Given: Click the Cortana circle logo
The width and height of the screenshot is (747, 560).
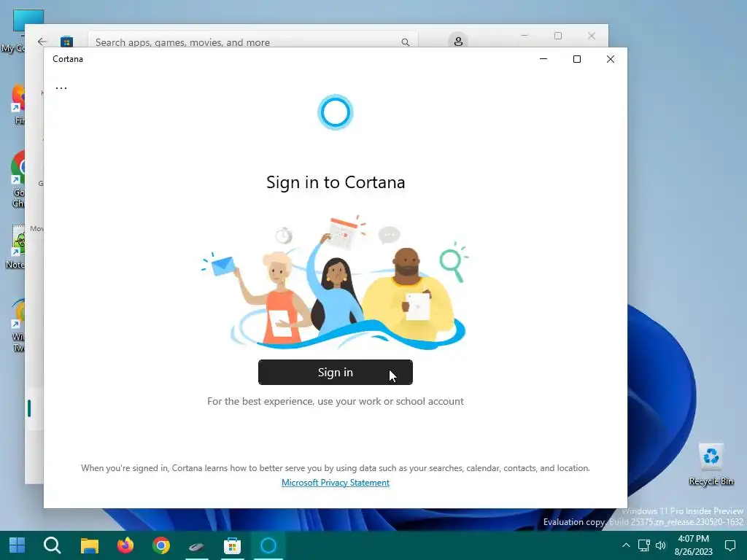Looking at the screenshot, I should point(336,112).
